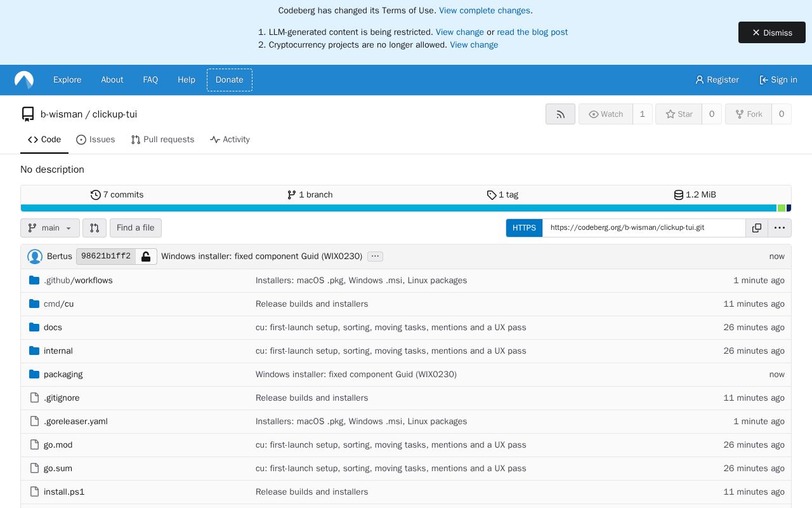Viewport: 812px width, 508px height.
Task: Open the About page
Action: point(112,80)
